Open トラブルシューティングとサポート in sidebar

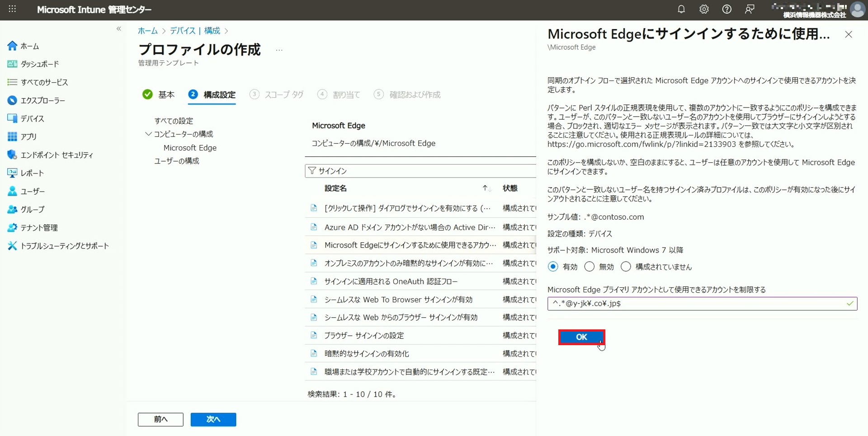[64, 246]
